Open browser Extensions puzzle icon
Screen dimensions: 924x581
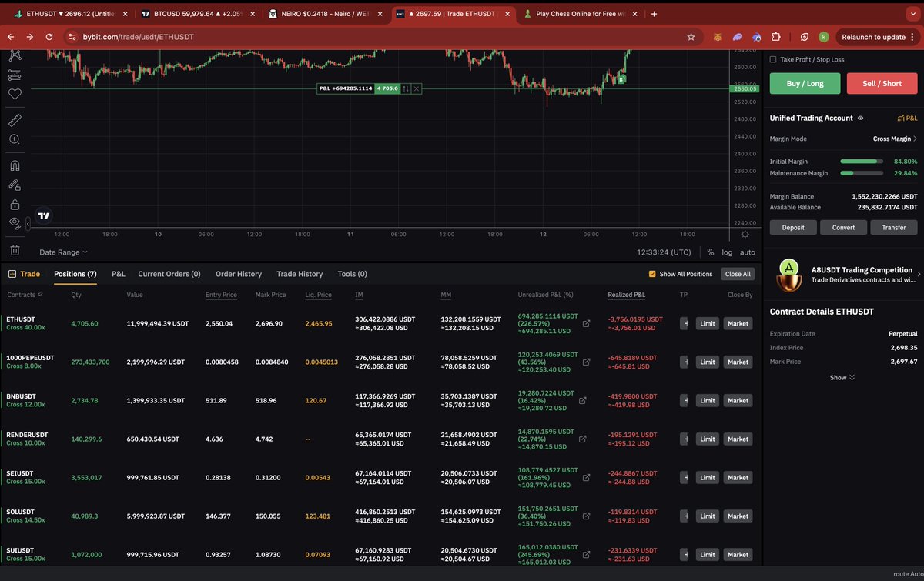coord(775,37)
